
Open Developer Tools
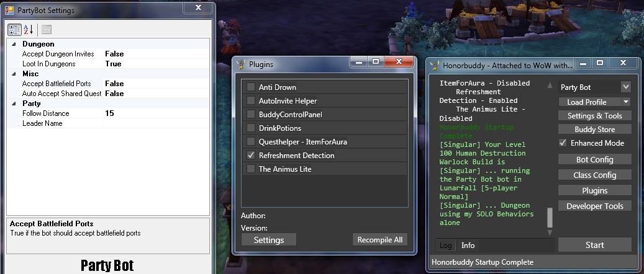(x=595, y=206)
